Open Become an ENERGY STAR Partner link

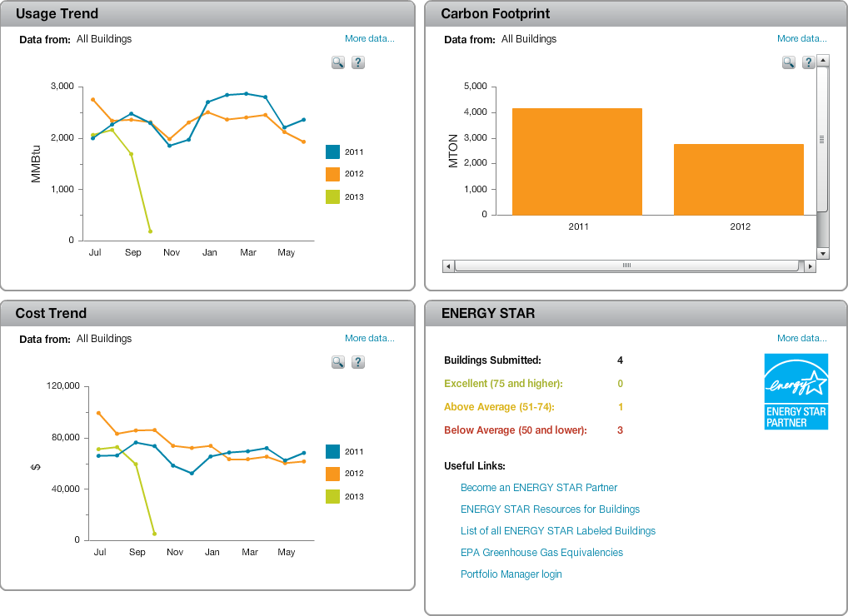click(539, 488)
